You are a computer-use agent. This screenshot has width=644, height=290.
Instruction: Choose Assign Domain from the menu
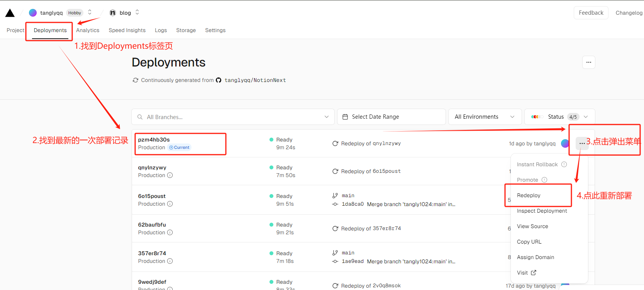[549, 257]
